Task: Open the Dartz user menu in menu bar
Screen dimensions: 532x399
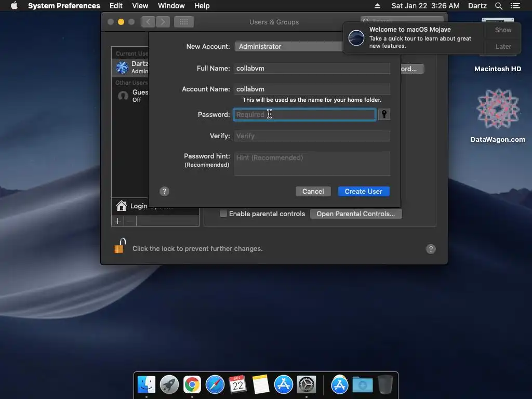Action: tap(477, 6)
